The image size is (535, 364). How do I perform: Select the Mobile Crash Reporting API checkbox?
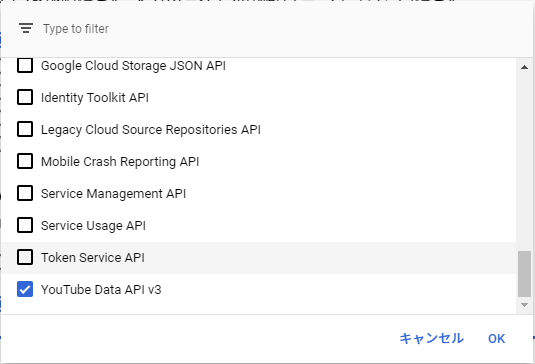(25, 161)
